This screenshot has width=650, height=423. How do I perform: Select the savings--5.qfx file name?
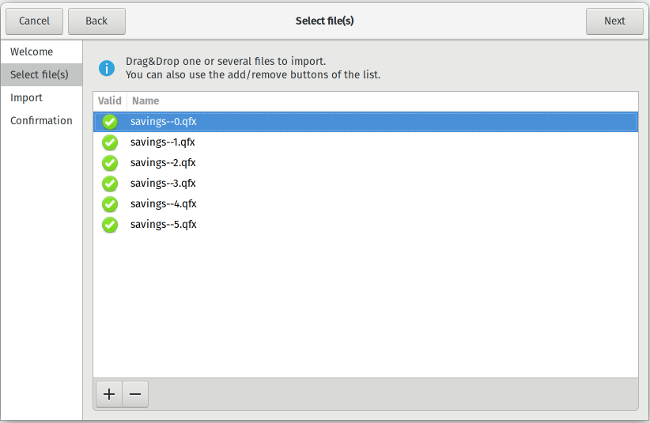pyautogui.click(x=163, y=225)
